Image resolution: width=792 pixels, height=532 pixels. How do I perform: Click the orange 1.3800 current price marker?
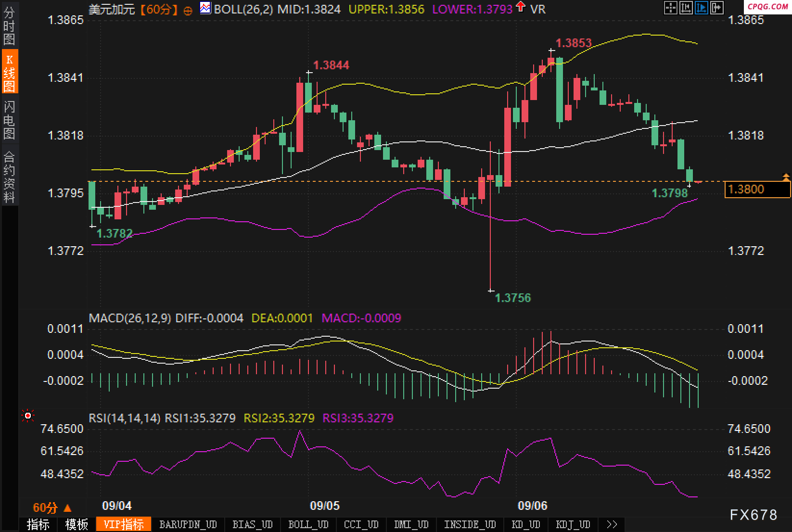click(x=757, y=190)
